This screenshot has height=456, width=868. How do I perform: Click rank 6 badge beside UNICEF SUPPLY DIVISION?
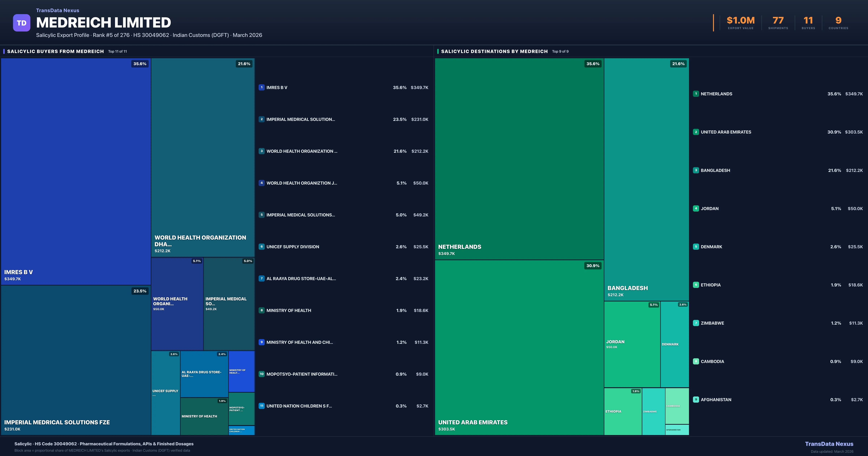pyautogui.click(x=261, y=247)
